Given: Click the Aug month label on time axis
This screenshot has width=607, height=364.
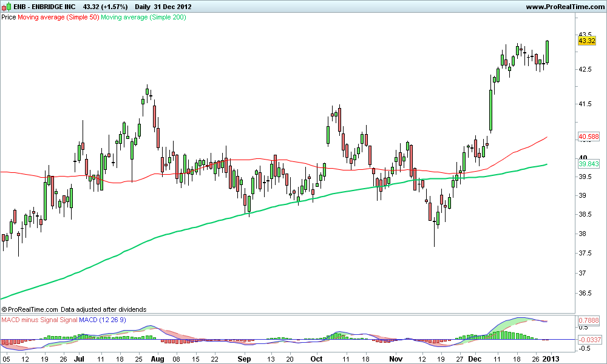Looking at the screenshot, I should [x=158, y=359].
